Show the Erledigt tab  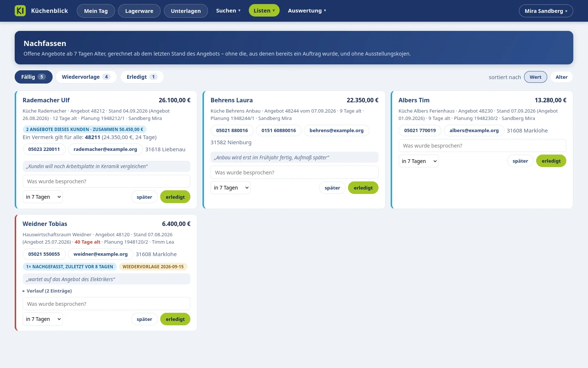[142, 77]
